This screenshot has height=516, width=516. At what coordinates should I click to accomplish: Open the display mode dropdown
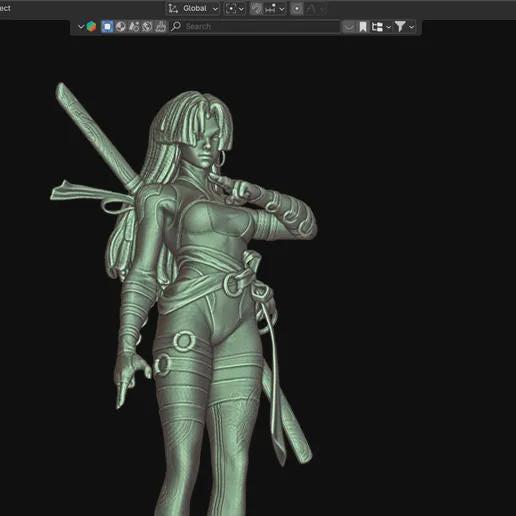(x=381, y=27)
